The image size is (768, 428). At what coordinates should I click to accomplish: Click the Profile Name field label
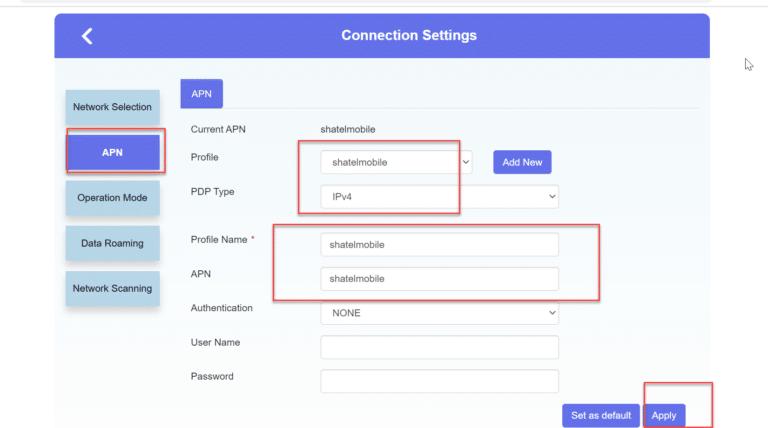pos(218,240)
